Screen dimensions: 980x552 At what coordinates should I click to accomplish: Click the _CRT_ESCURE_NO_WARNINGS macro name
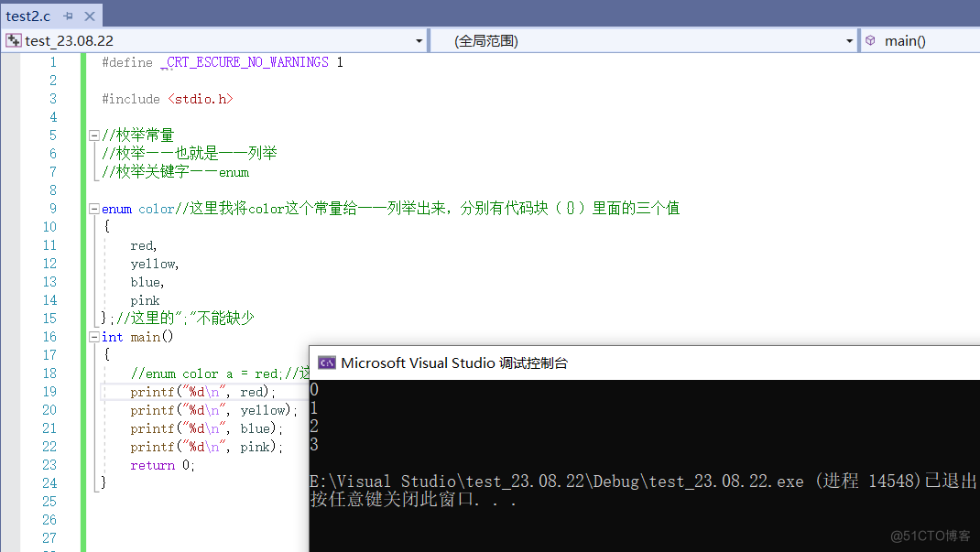pyautogui.click(x=245, y=62)
